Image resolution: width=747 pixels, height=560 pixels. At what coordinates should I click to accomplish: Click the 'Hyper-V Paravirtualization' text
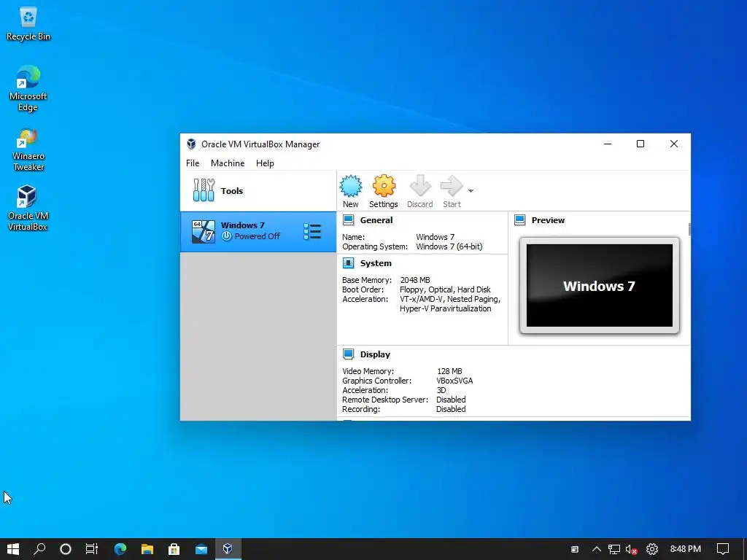(x=446, y=308)
